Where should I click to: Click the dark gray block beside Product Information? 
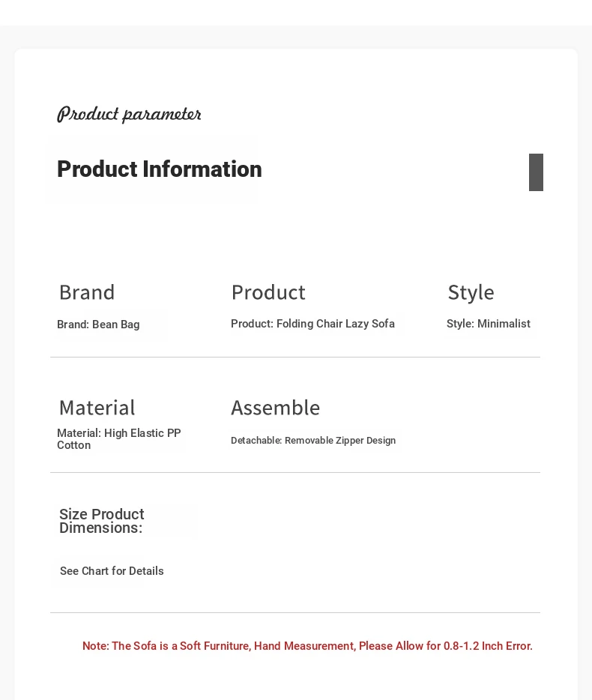click(536, 172)
